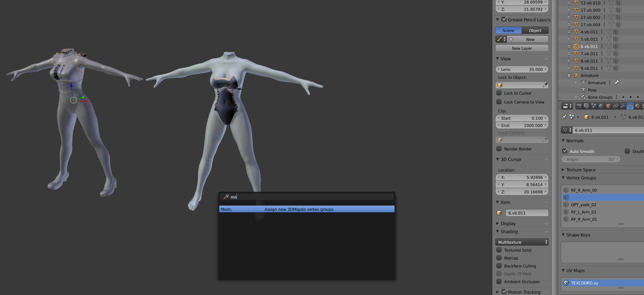Open the Render properties tab (camera icon)
The image size is (644, 295).
pyautogui.click(x=579, y=106)
